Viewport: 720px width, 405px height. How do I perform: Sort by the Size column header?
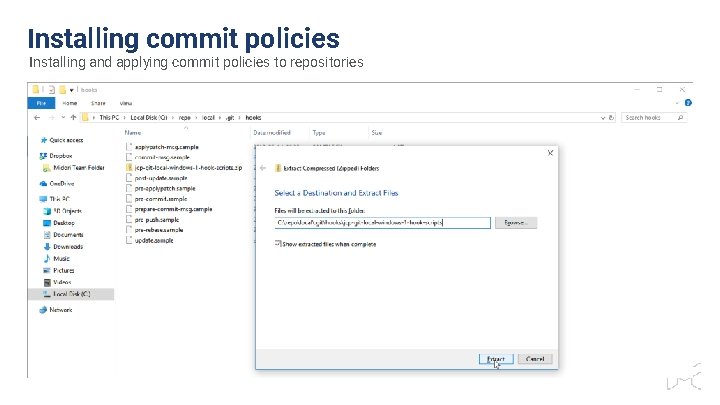tap(377, 133)
